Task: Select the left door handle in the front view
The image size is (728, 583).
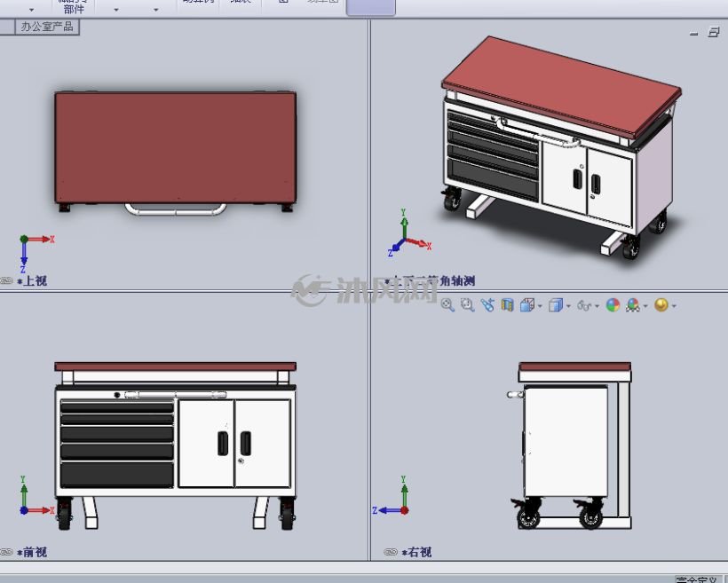Action: pos(223,444)
